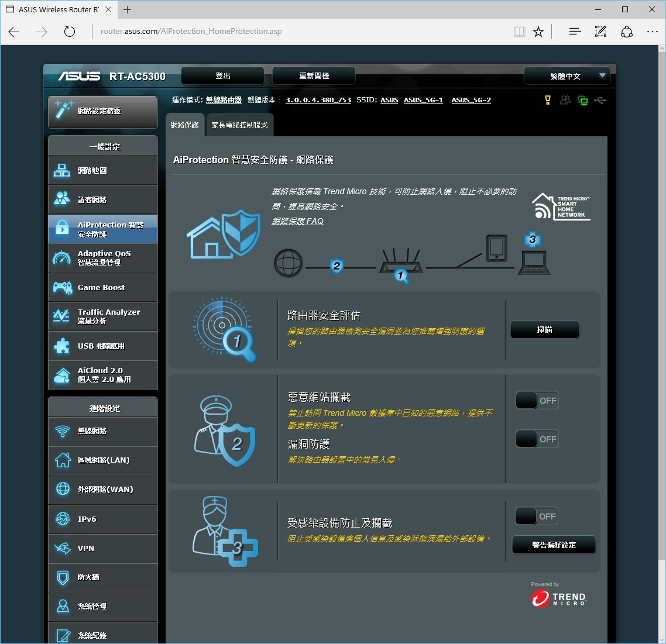666x644 pixels.
Task: Open the Guest Network (訪客網路) icon
Action: click(62, 198)
